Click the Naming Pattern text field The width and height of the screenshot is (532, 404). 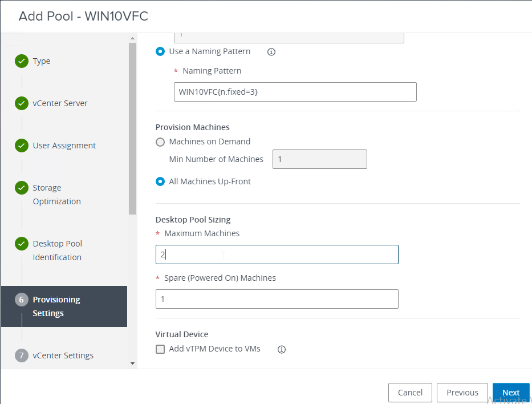pyautogui.click(x=295, y=92)
